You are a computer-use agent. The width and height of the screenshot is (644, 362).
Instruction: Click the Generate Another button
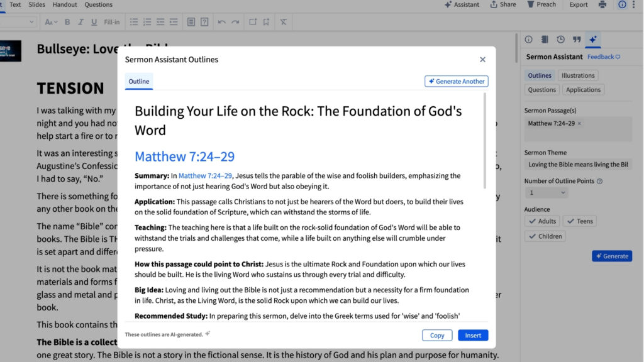(x=456, y=81)
